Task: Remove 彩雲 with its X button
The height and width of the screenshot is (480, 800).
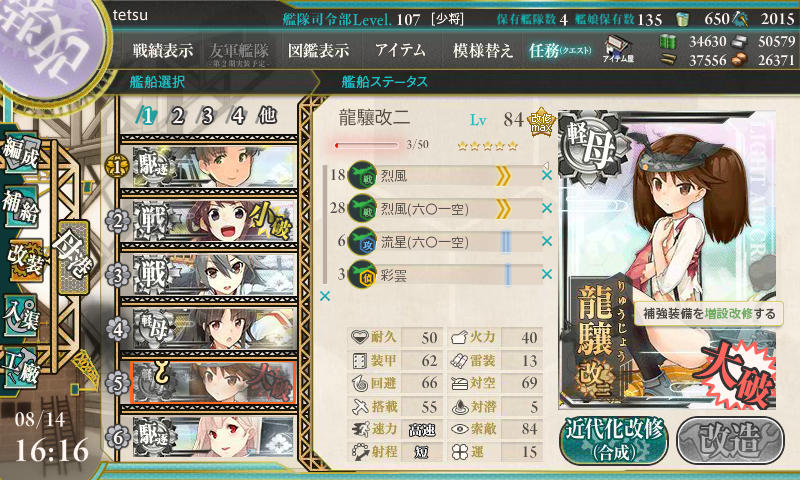Action: 546,274
